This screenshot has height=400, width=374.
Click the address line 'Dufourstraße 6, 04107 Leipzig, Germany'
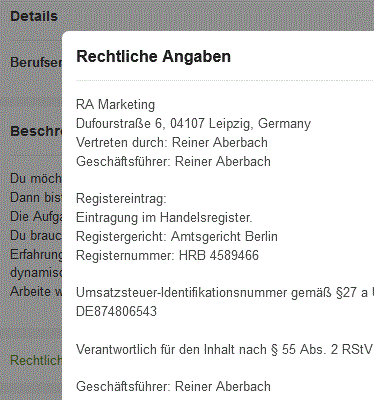[x=193, y=123]
